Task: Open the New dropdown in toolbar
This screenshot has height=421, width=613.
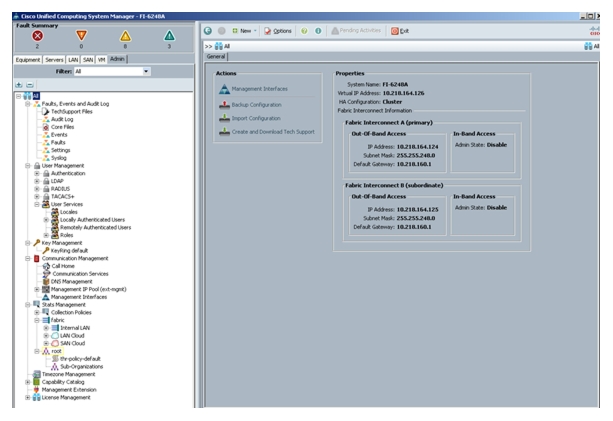Action: [x=244, y=30]
